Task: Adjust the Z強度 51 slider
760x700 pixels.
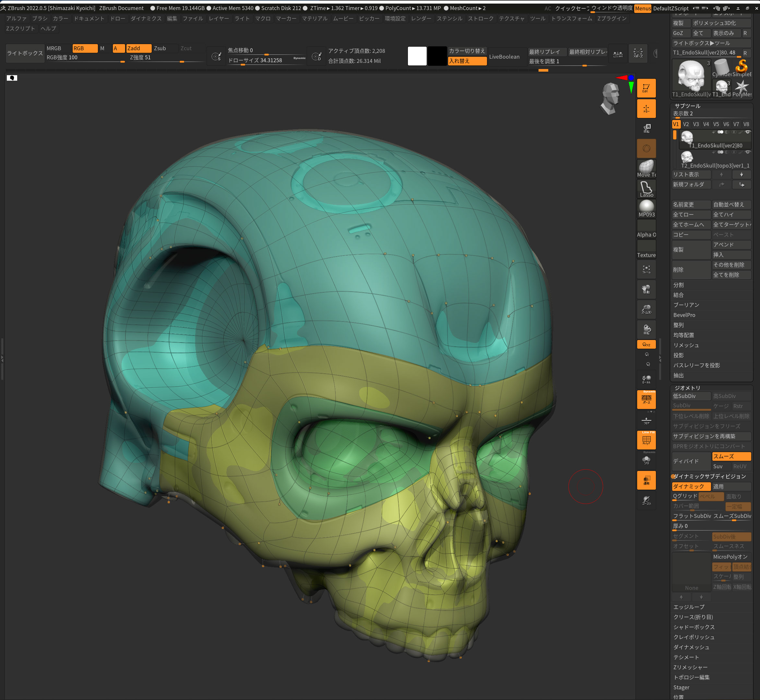Action: (x=167, y=58)
